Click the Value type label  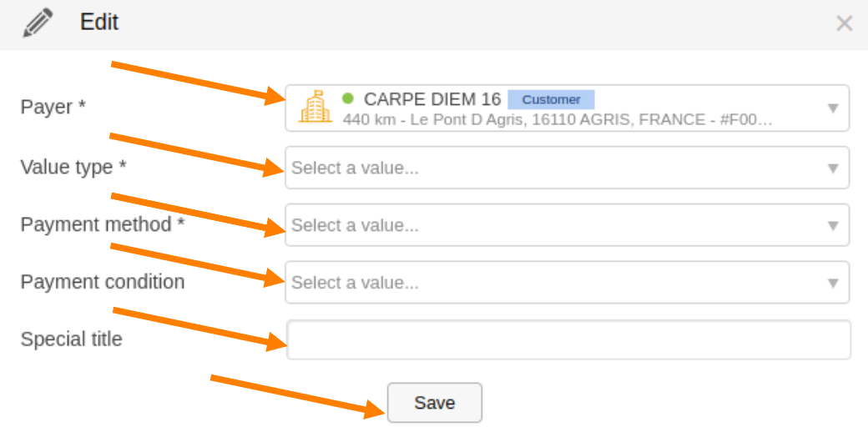73,167
